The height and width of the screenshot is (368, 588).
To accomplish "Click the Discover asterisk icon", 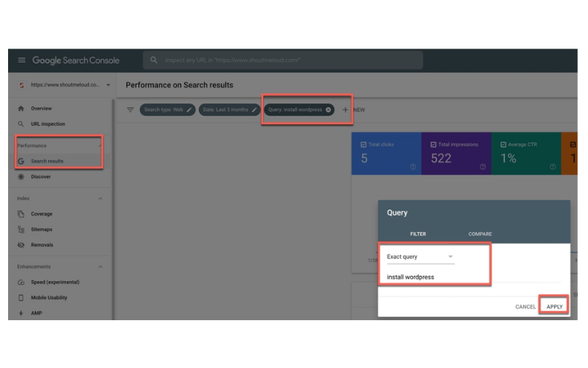I will [x=21, y=177].
